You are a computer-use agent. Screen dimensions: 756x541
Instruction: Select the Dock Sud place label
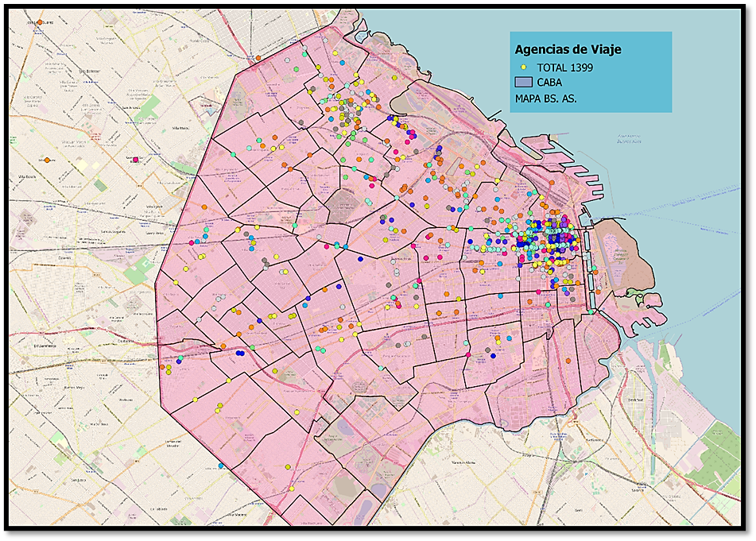coord(636,399)
